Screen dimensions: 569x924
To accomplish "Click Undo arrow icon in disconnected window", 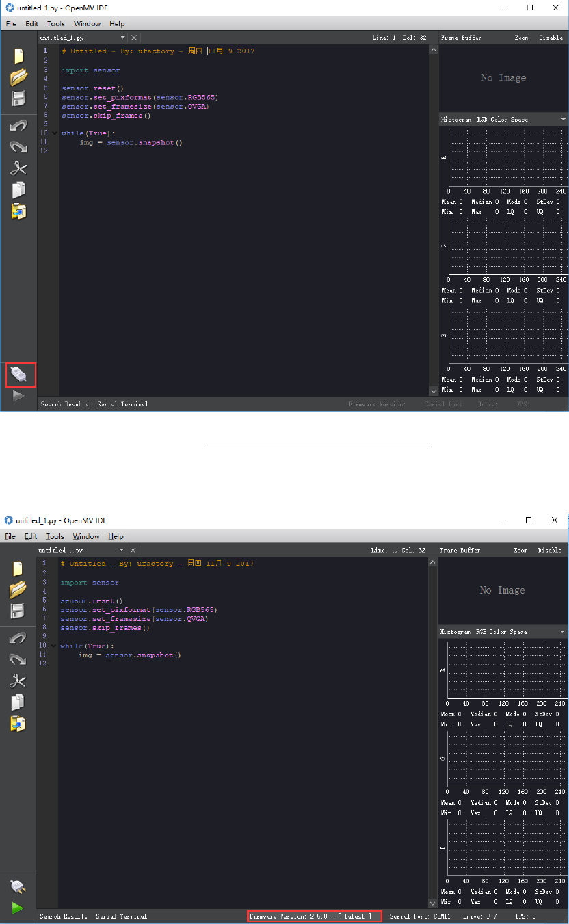I will click(18, 126).
